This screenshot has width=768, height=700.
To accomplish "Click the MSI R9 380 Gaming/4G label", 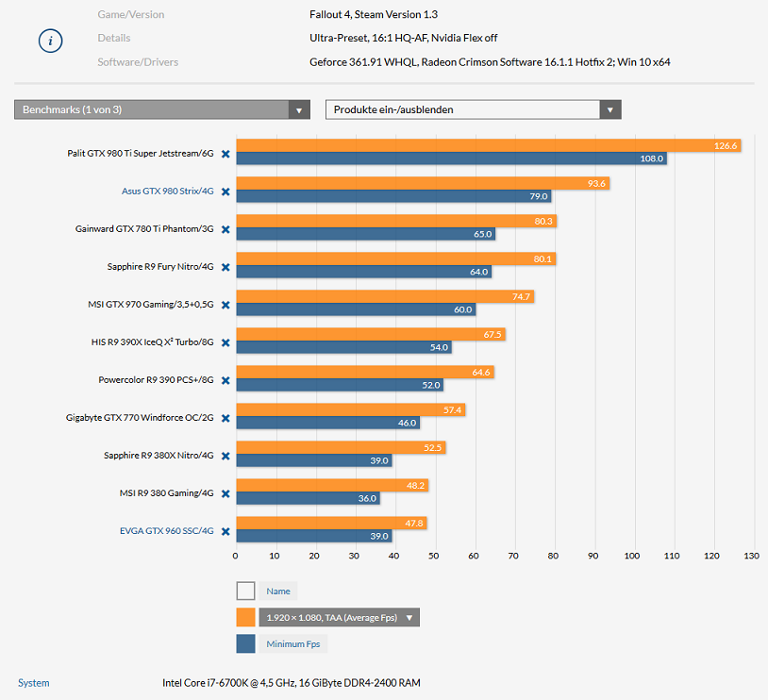I will (167, 492).
